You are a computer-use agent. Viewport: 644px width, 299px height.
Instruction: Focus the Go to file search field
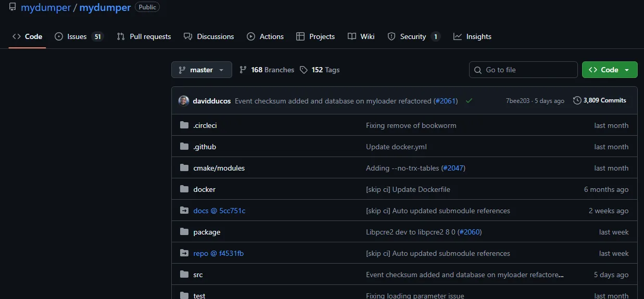coord(523,70)
